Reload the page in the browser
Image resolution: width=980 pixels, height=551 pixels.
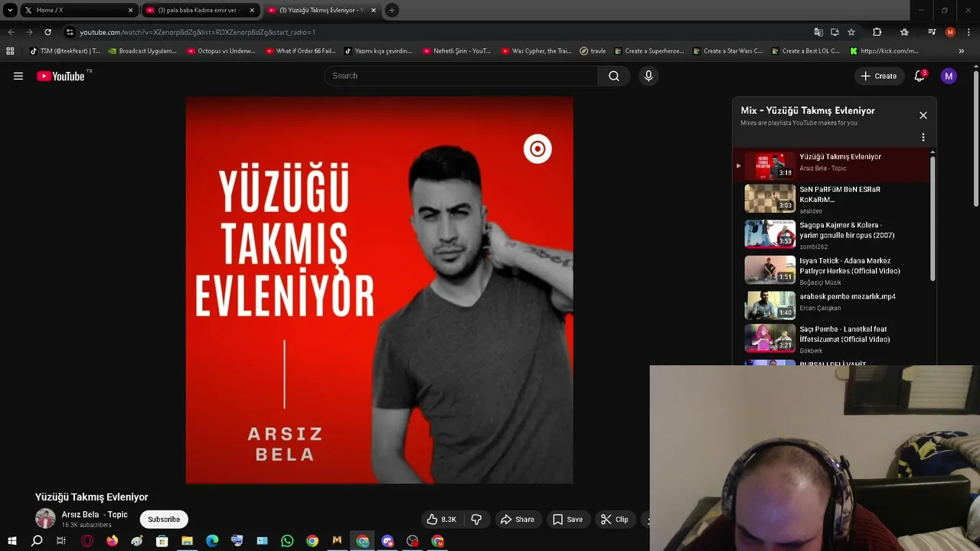coord(47,32)
